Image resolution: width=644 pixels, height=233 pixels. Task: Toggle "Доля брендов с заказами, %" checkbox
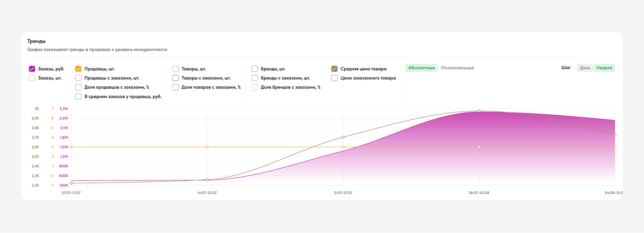click(x=255, y=87)
